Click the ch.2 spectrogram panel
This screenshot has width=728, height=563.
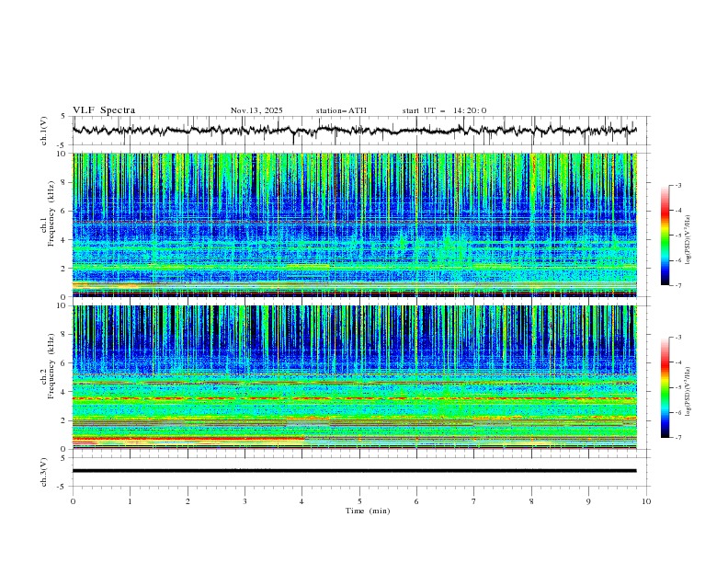coord(354,377)
